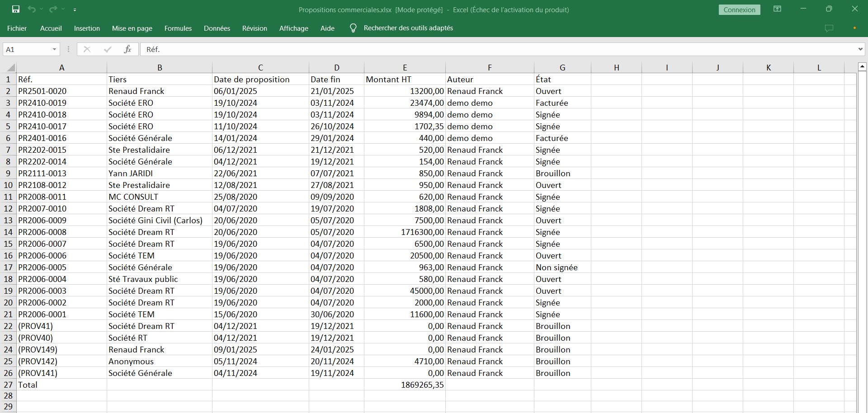868x413 pixels.
Task: Click the Rechercher des outils adaptés field
Action: click(x=408, y=28)
